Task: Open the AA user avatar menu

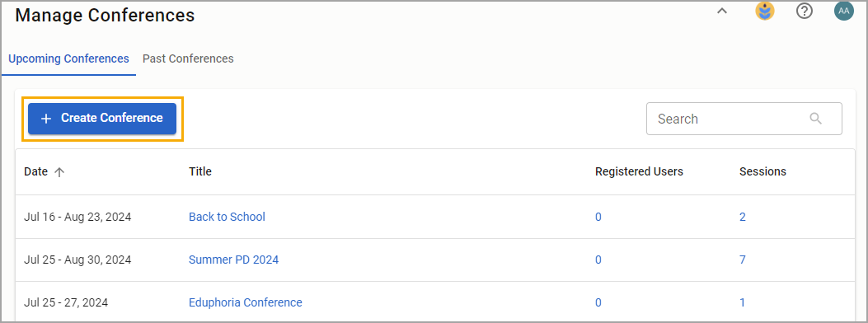Action: pos(843,11)
